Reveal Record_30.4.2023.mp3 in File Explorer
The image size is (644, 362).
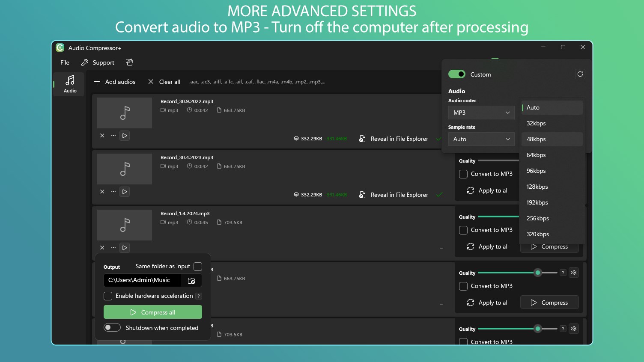[394, 195]
